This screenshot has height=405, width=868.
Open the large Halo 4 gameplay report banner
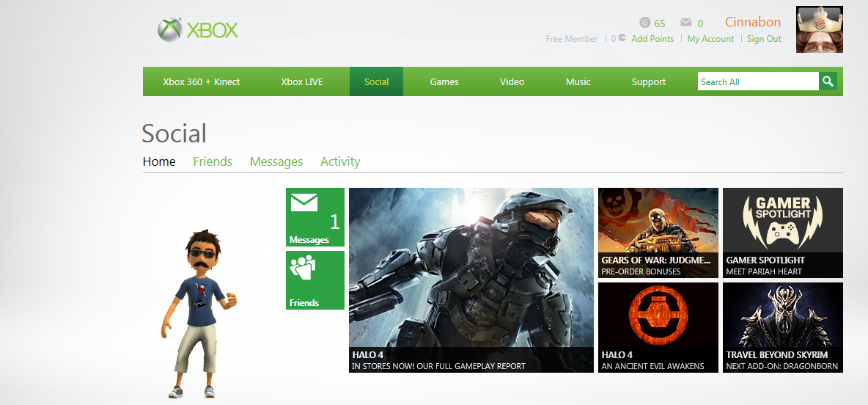click(471, 280)
